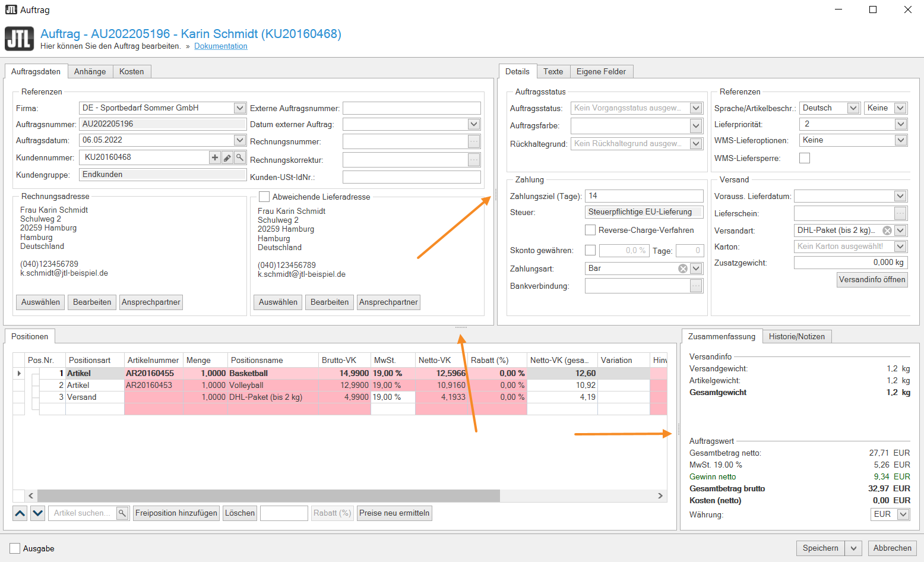The width and height of the screenshot is (924, 562).
Task: Expand the Lieferpriorität dropdown
Action: pos(901,124)
